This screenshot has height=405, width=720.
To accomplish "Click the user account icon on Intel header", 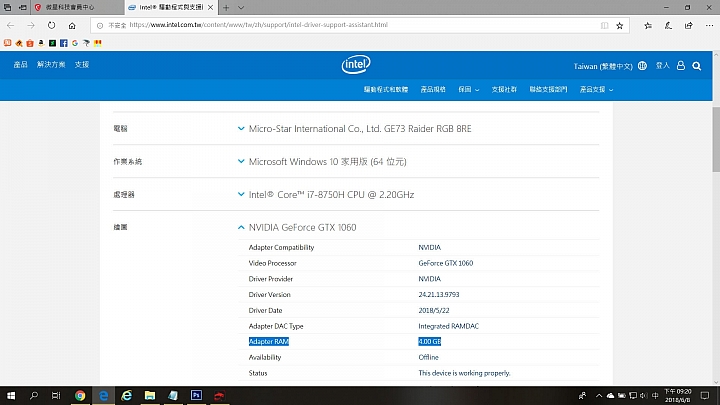I will point(681,66).
